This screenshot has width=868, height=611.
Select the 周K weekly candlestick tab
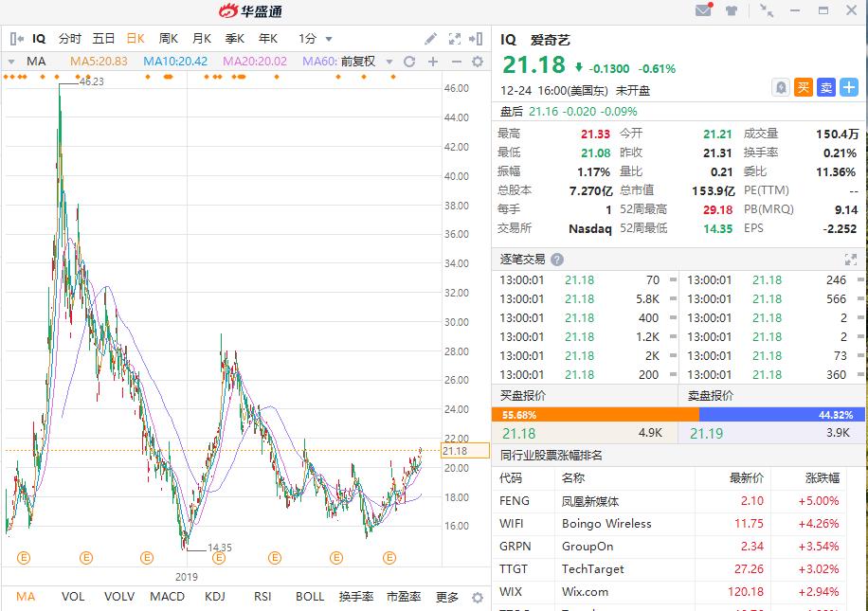pyautogui.click(x=169, y=39)
